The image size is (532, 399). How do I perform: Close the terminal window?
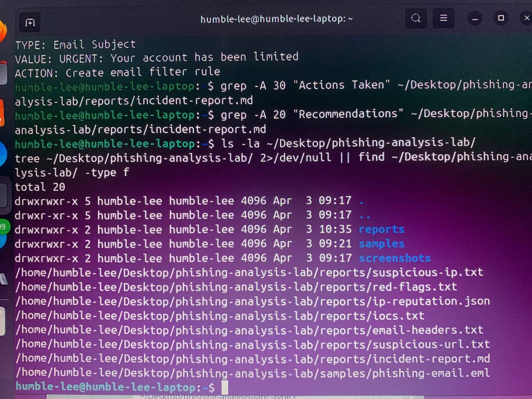526,18
